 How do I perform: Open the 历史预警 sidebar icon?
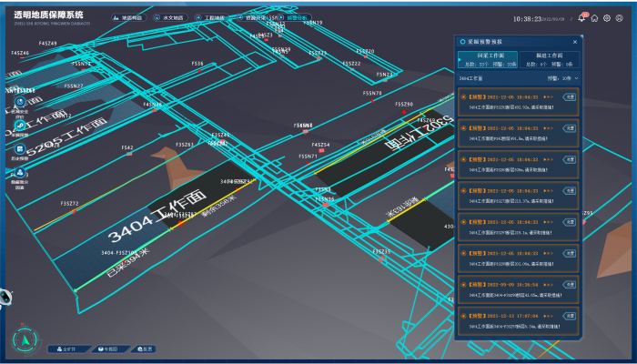20,150
